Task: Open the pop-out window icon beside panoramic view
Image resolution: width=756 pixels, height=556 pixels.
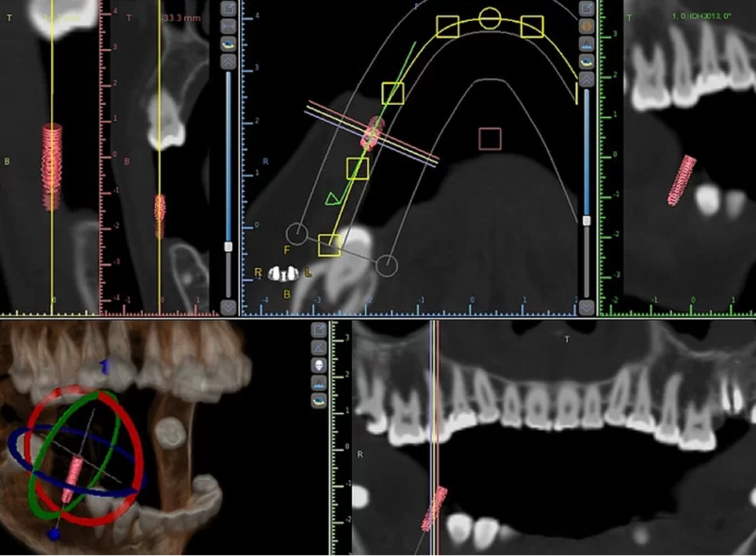Action: tap(319, 329)
